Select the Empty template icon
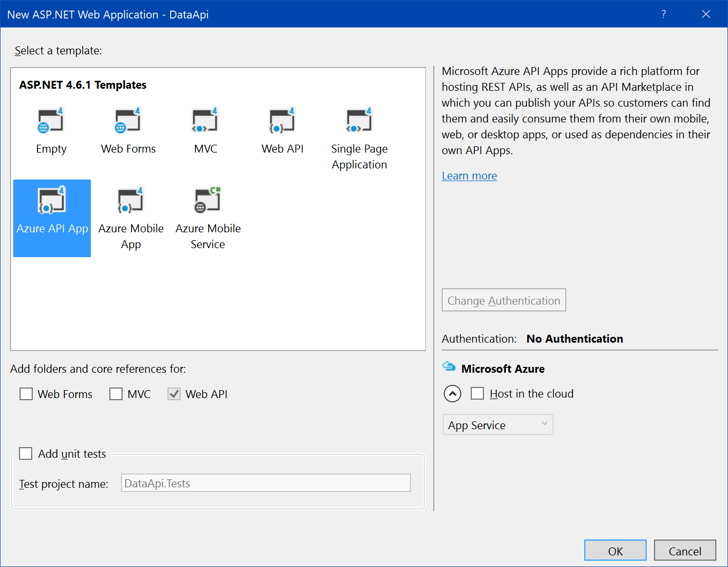 click(x=51, y=121)
